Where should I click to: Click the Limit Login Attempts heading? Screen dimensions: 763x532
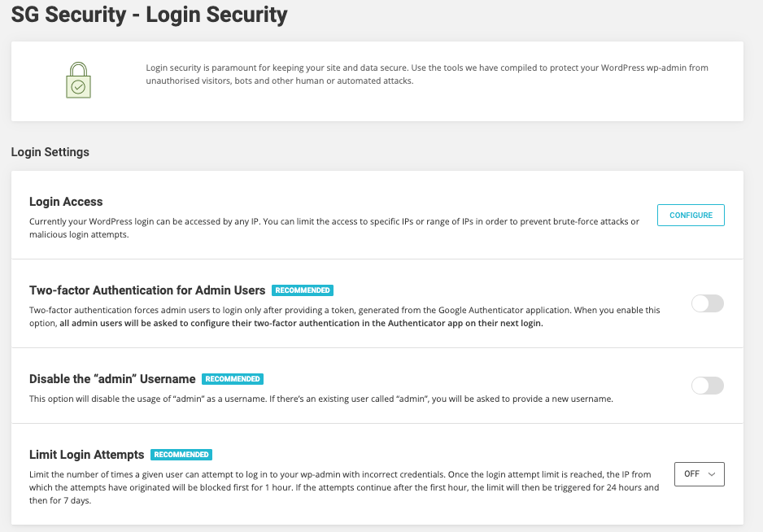pyautogui.click(x=86, y=455)
